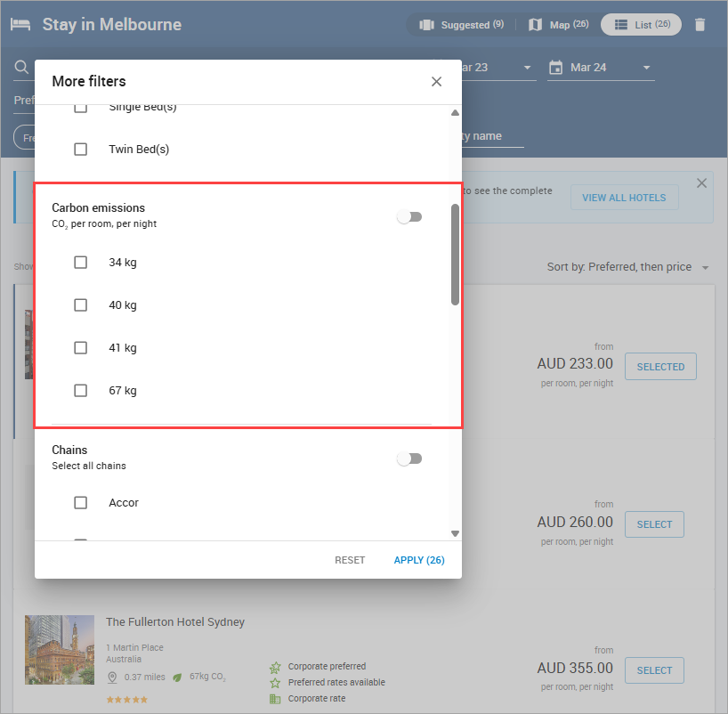Click the trash delete icon in header
This screenshot has width=728, height=714.
pos(700,25)
